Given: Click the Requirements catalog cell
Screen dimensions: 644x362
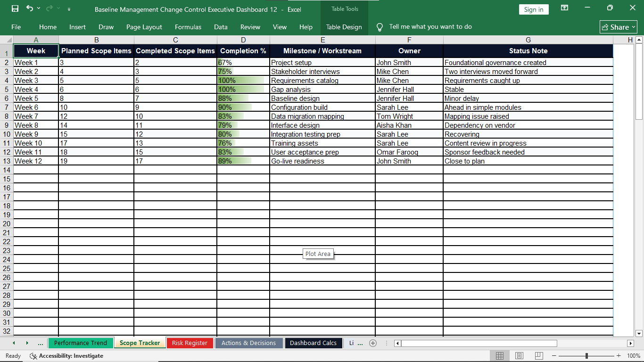Looking at the screenshot, I should click(322, 81).
